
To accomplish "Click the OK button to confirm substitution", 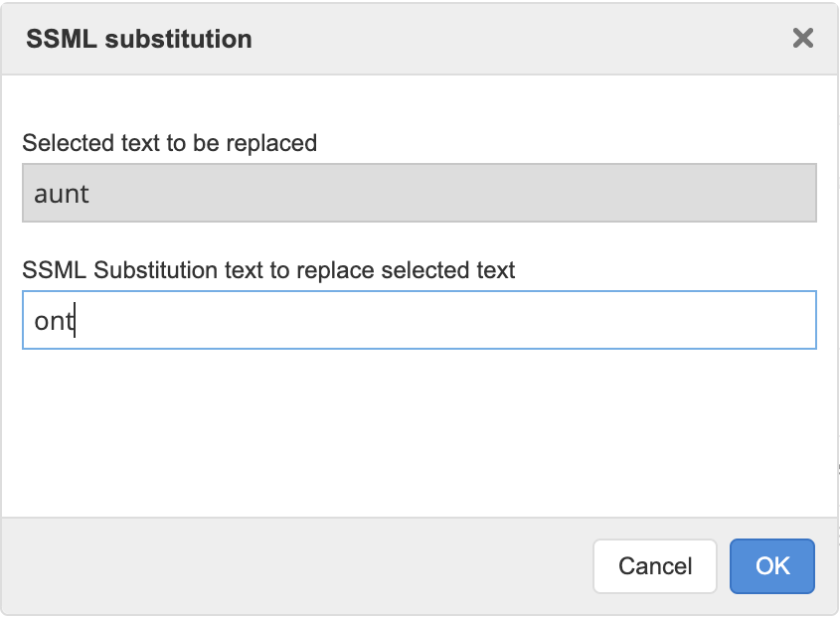I will click(772, 565).
